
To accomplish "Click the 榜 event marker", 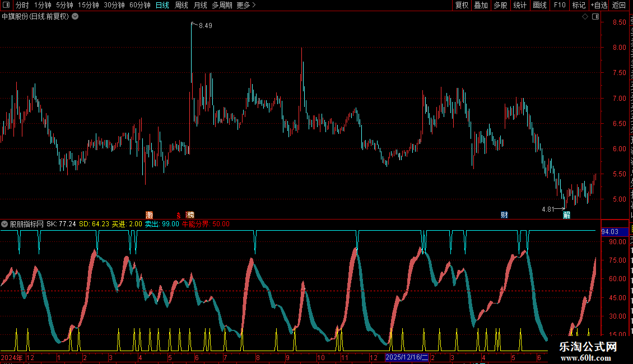I will tap(190, 214).
